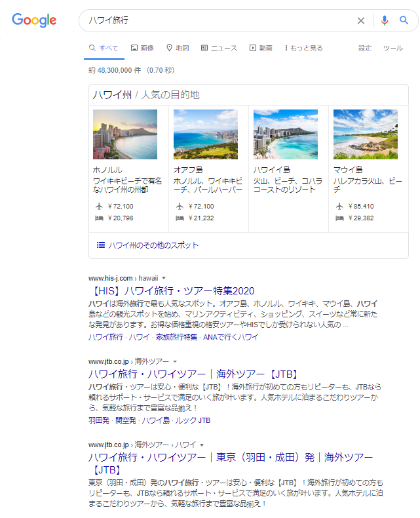Switch to the 動画 tab

click(x=261, y=49)
